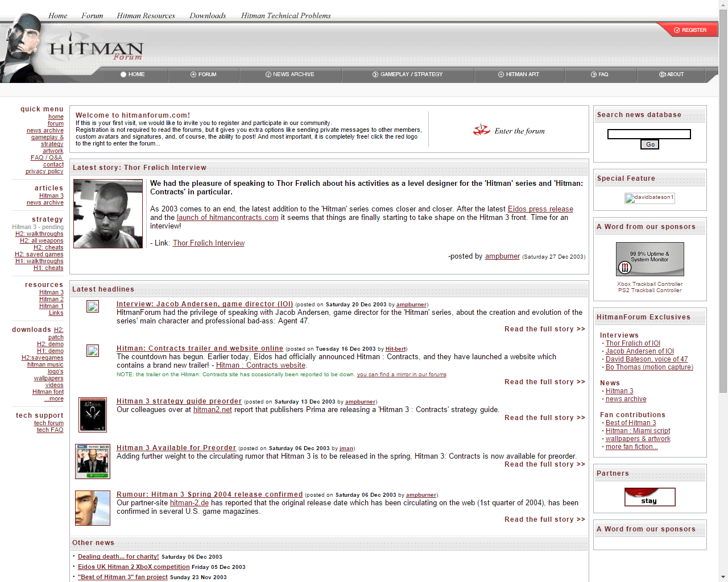This screenshot has width=728, height=582.
Task: Click the Hitman 3 strategy guide cover image
Action: click(93, 415)
